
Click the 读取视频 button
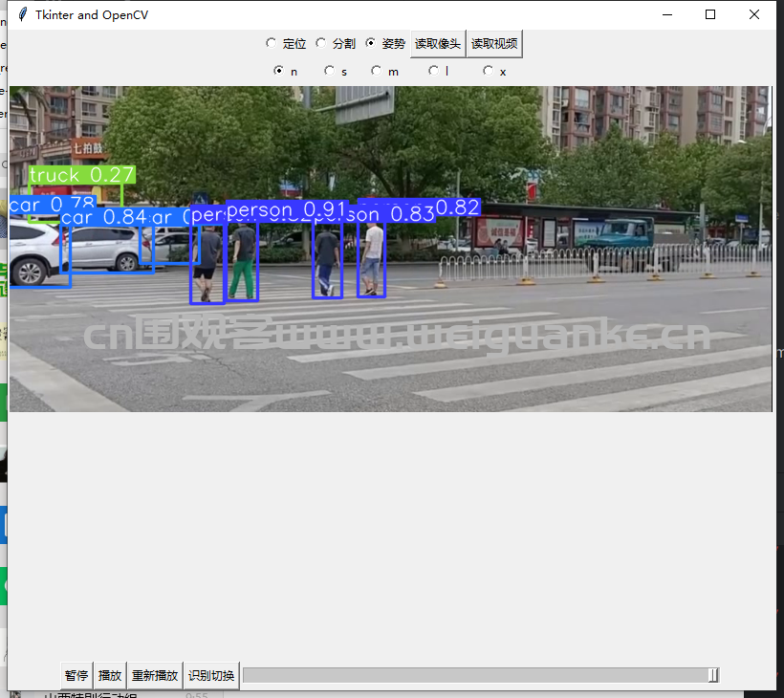494,44
